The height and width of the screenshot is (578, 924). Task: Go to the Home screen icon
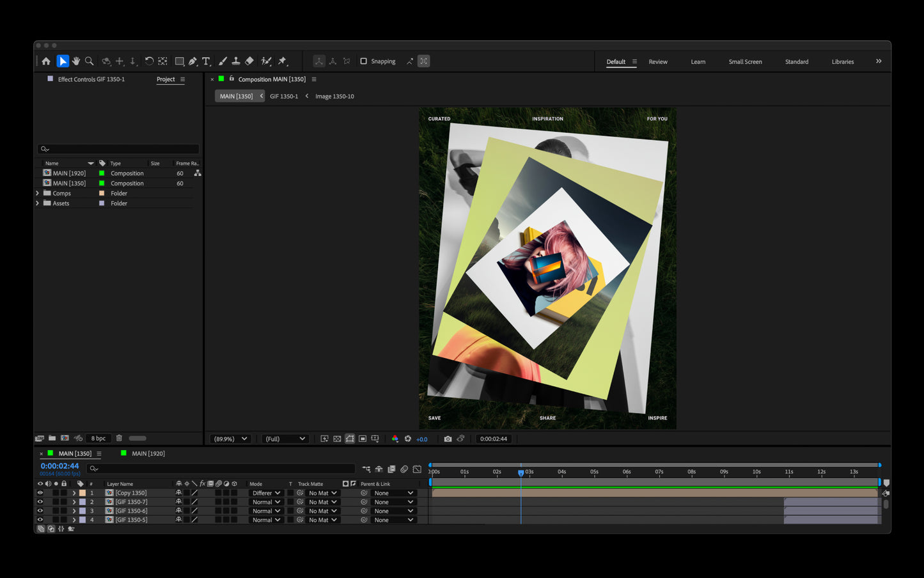[46, 61]
